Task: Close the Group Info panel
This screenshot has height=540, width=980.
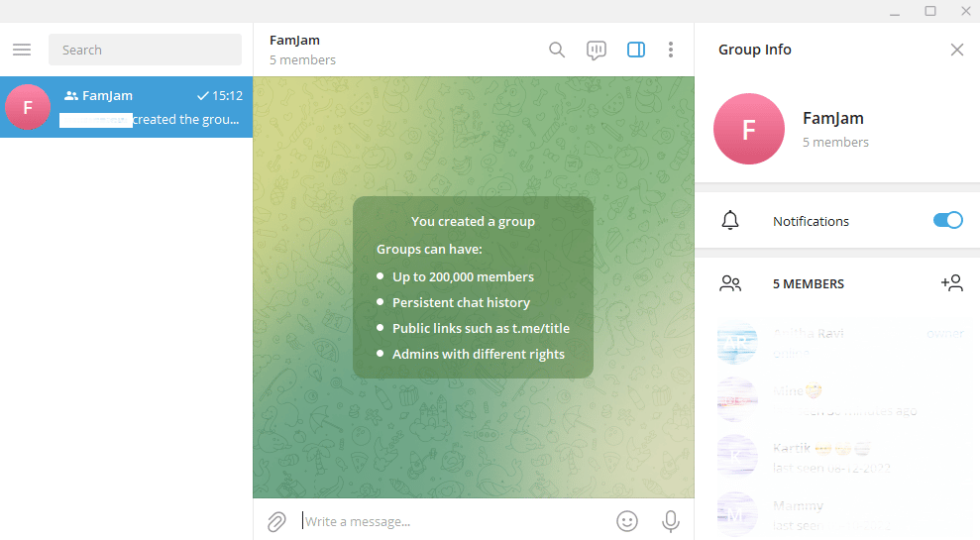Action: coord(957,50)
